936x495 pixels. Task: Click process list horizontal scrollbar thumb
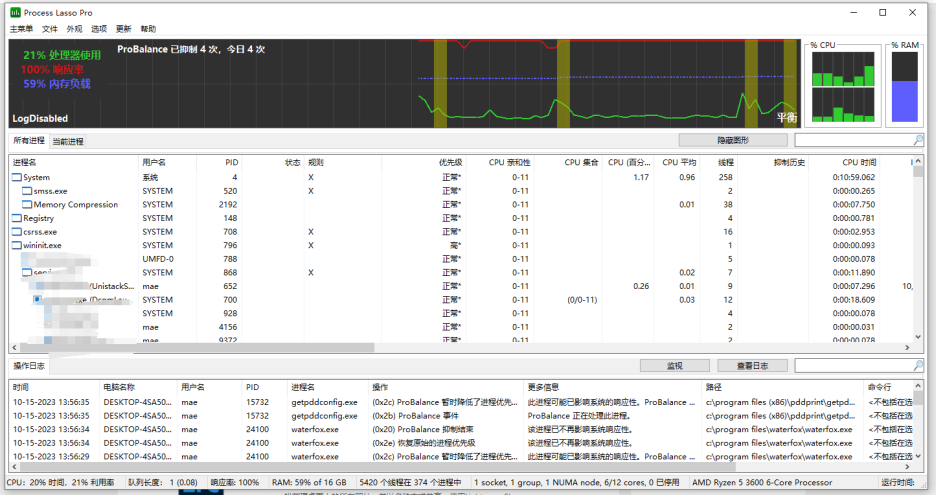197,347
